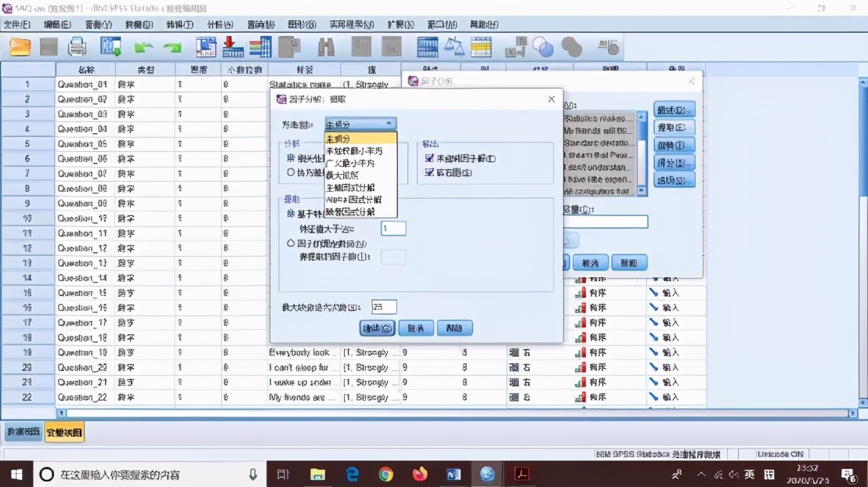This screenshot has height=487, width=868.
Task: Open the 分析 menu
Action: (220, 24)
